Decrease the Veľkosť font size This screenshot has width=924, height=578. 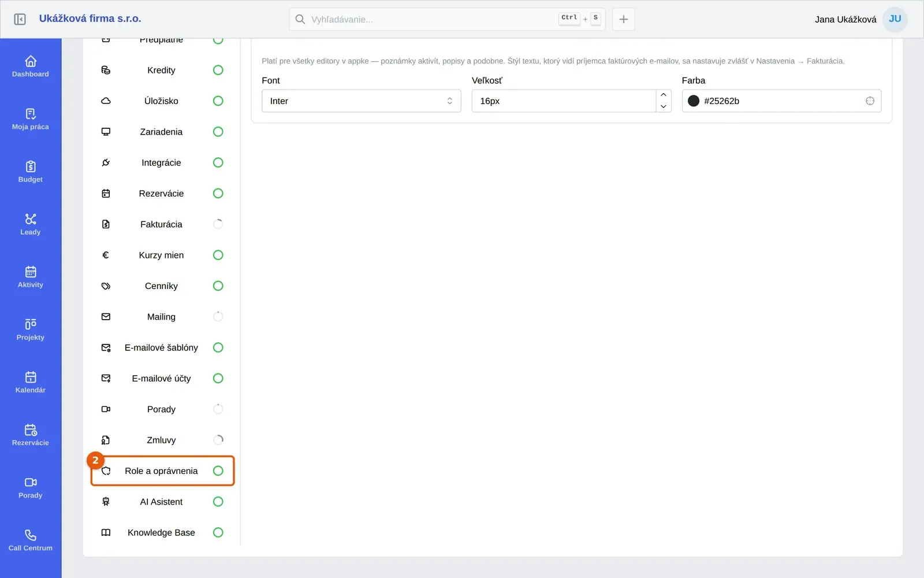coord(664,106)
